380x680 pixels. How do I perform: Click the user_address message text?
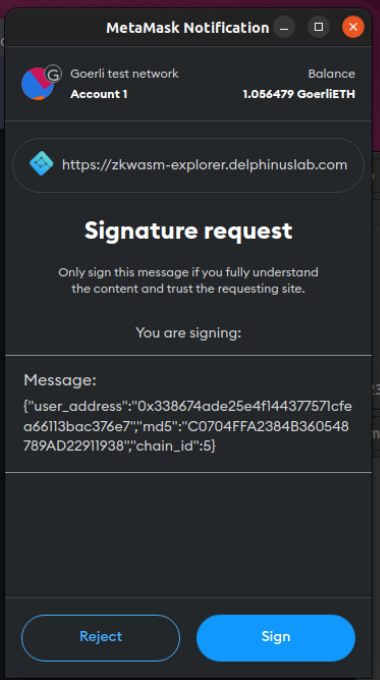pyautogui.click(x=187, y=427)
